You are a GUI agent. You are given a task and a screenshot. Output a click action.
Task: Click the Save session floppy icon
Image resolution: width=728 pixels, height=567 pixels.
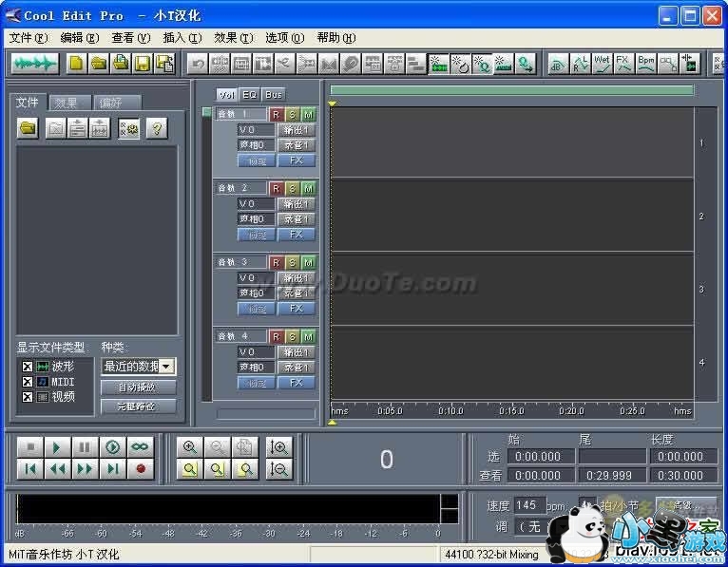[143, 64]
